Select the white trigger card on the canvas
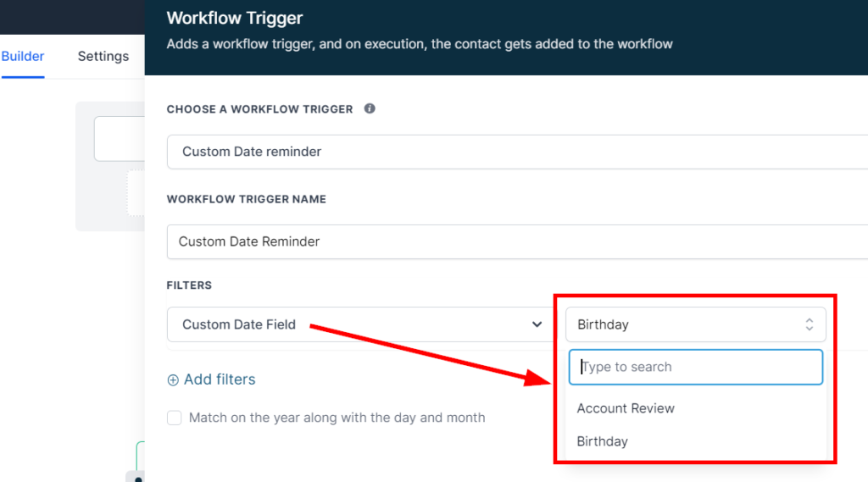This screenshot has height=482, width=868. point(119,140)
